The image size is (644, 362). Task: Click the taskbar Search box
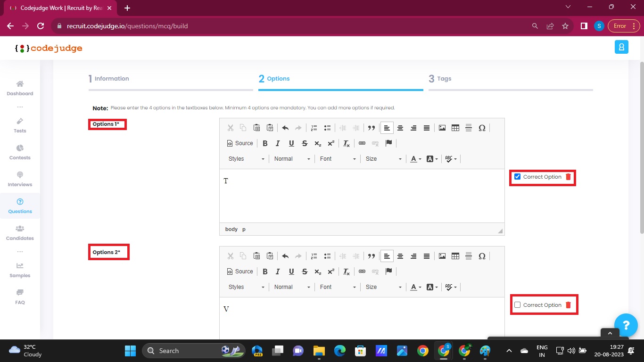click(x=195, y=351)
